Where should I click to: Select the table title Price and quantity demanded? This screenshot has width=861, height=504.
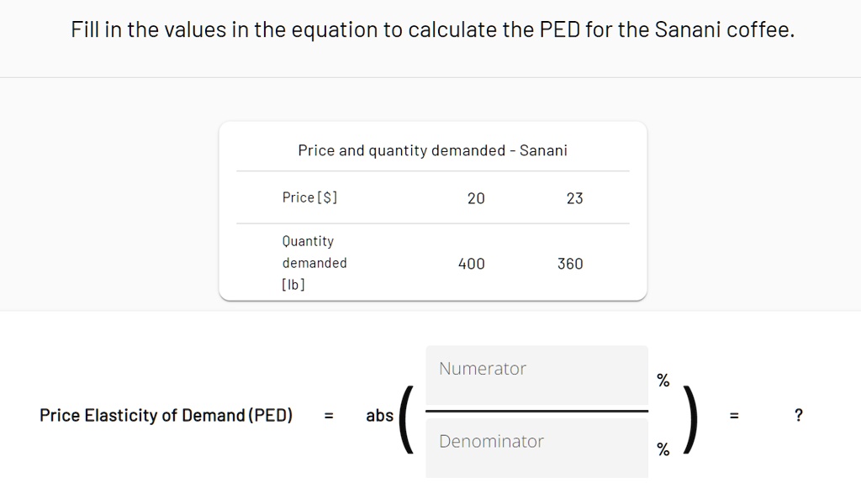click(x=432, y=150)
